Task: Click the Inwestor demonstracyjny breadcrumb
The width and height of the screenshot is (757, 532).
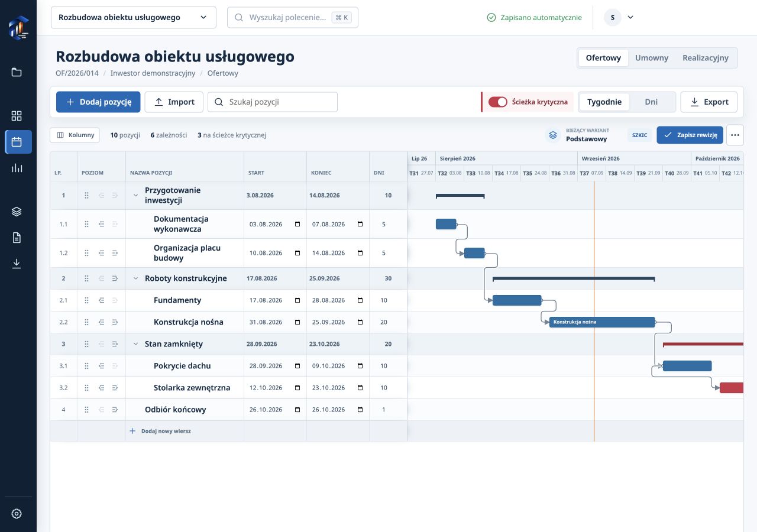Action: pos(153,73)
